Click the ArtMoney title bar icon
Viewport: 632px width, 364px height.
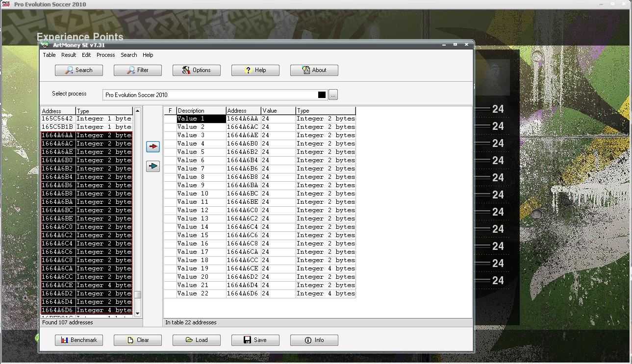[45, 45]
